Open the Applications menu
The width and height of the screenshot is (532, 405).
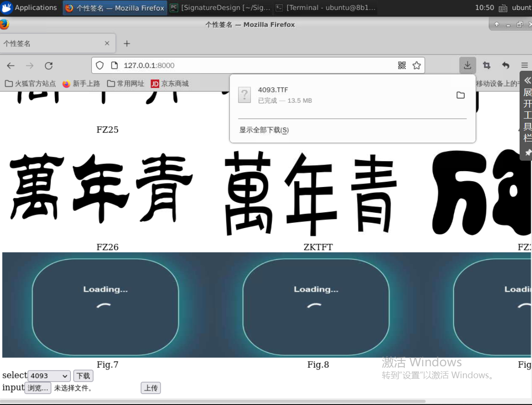tap(30, 8)
